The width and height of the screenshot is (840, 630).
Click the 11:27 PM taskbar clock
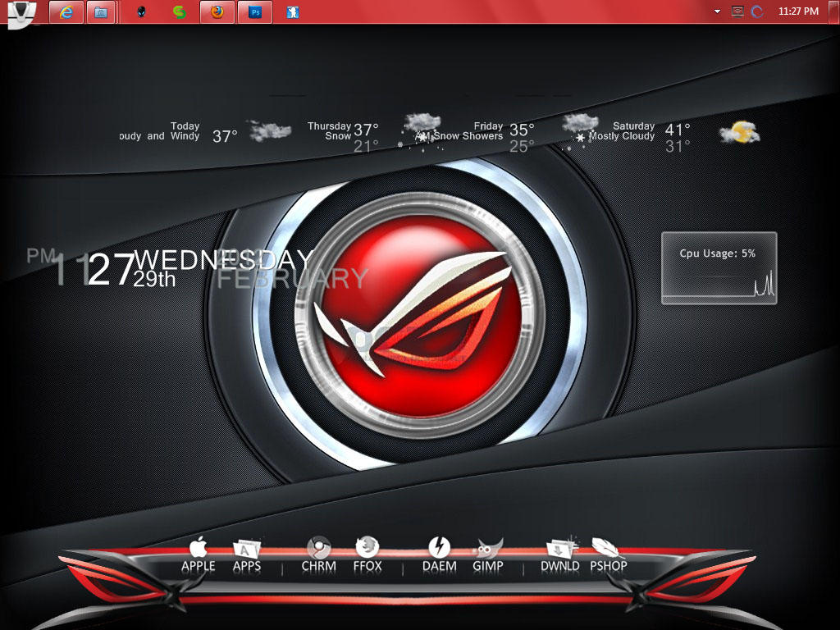[x=798, y=11]
